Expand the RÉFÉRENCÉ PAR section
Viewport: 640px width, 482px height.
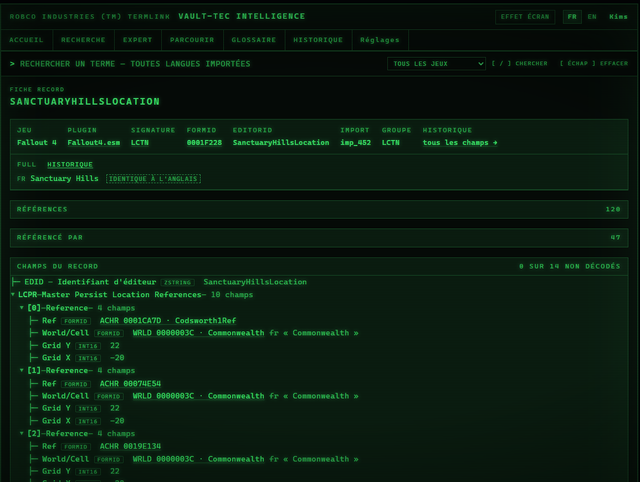(319, 238)
